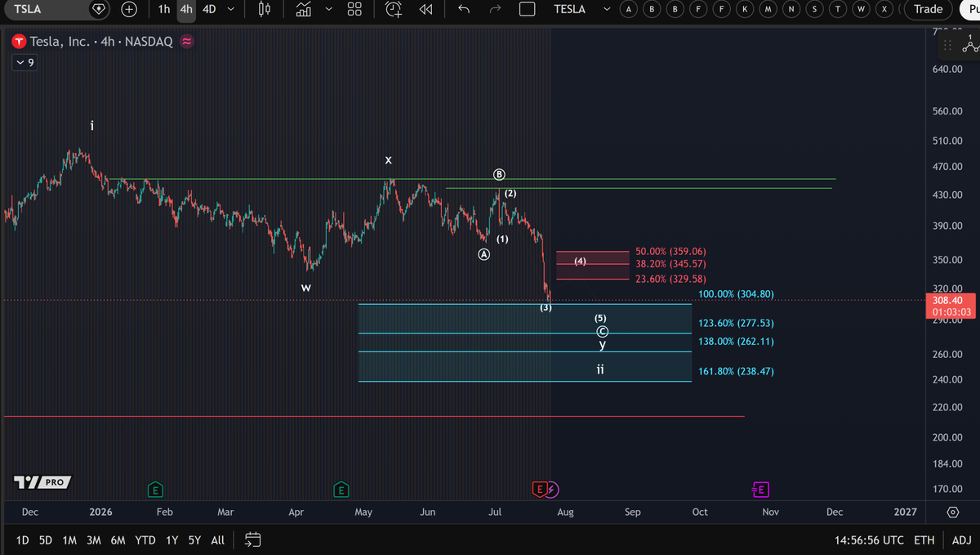Select the 4h timeframe

pos(187,9)
